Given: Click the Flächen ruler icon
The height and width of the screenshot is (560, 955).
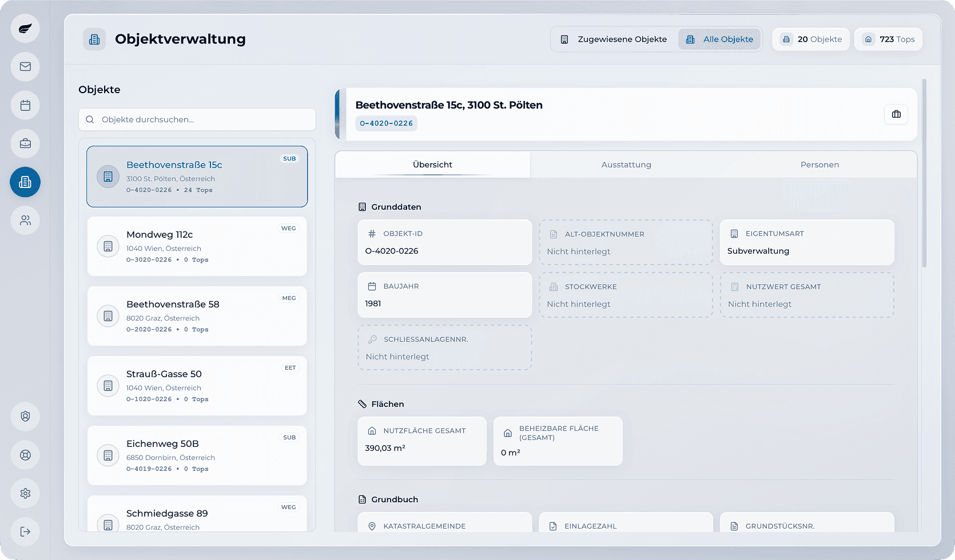Looking at the screenshot, I should click(x=362, y=404).
